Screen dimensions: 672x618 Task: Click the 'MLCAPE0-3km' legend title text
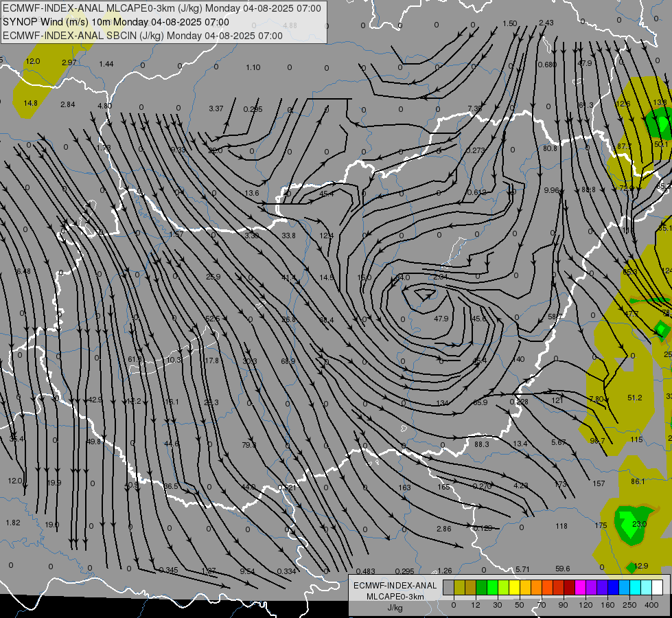pos(395,597)
